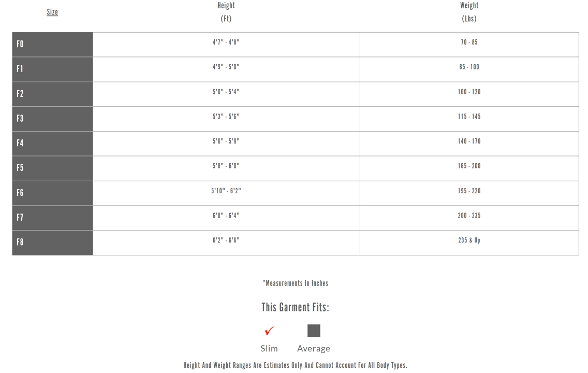Viewport: 588px width, 373px height.
Task: Click the 5'10" - 6'2" height cell
Action: coord(226,191)
